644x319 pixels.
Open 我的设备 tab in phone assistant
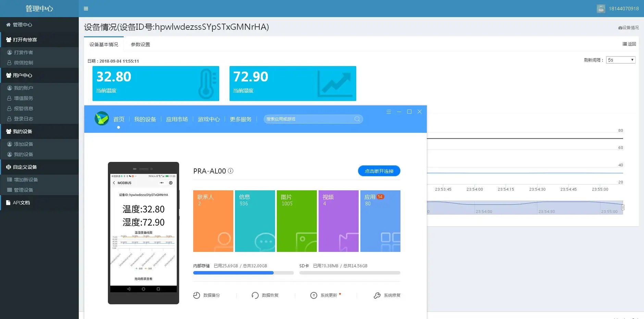(145, 119)
